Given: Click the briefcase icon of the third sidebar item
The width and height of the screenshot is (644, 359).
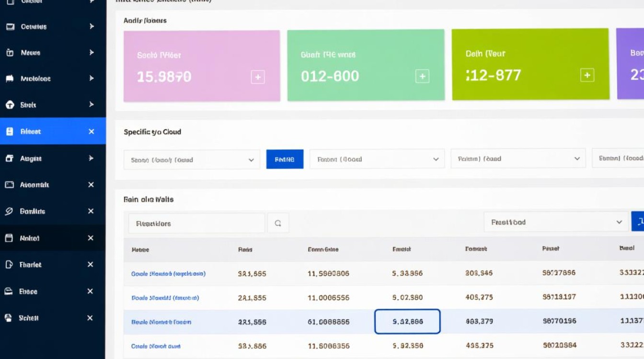Looking at the screenshot, I should [x=10, y=53].
